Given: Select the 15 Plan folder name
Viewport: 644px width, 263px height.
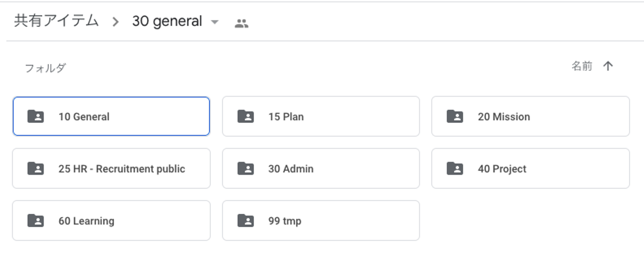Looking at the screenshot, I should (286, 117).
